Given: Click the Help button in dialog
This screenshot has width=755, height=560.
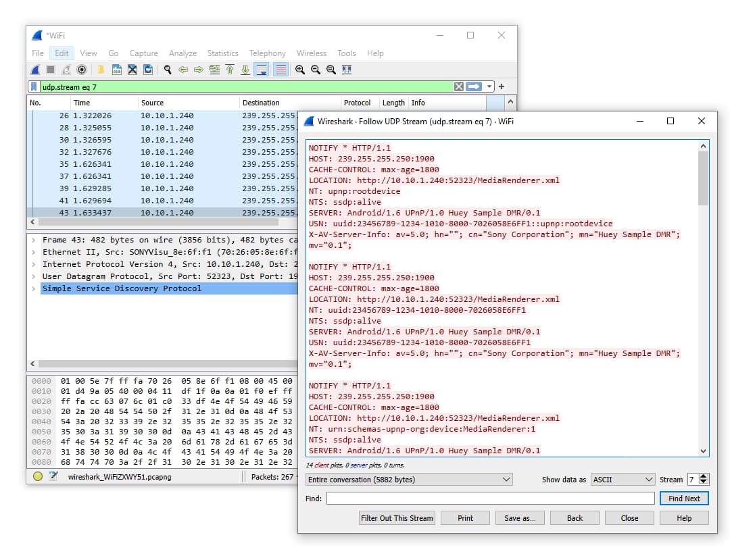Looking at the screenshot, I should point(684,518).
